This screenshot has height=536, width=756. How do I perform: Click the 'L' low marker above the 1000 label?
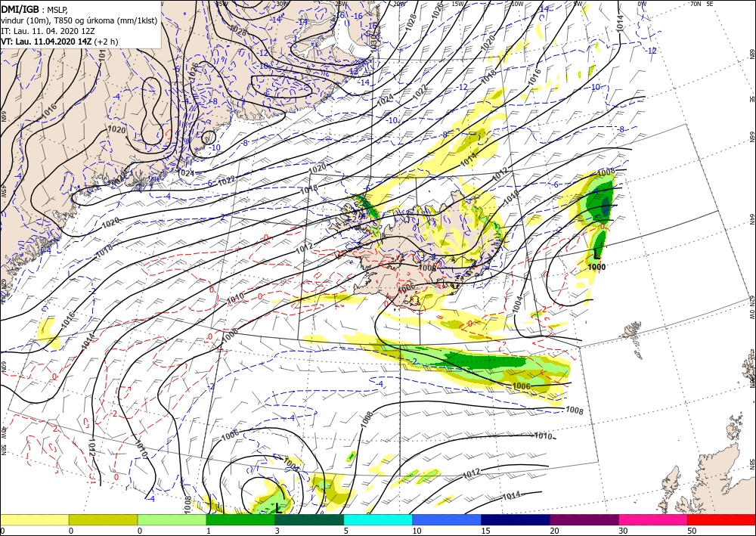point(597,253)
